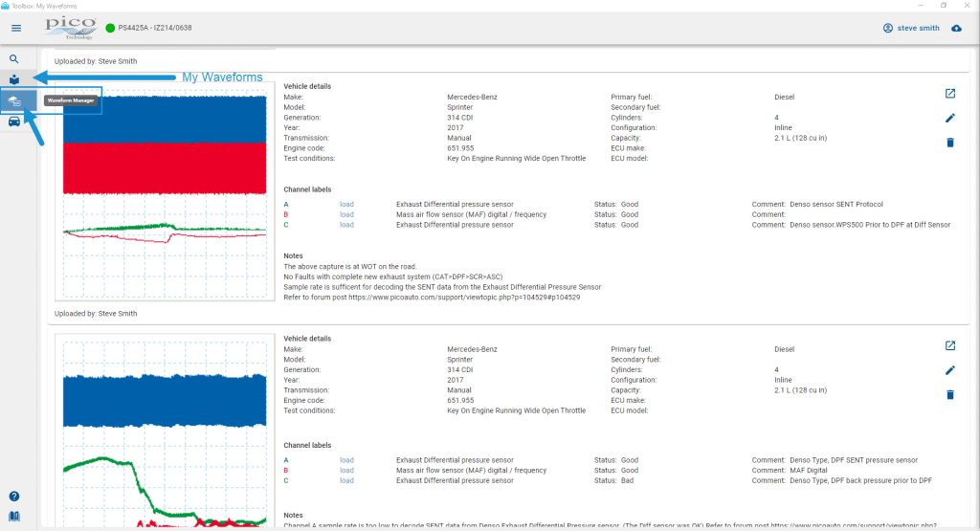
Task: Load channel C in second waveform
Action: (346, 480)
